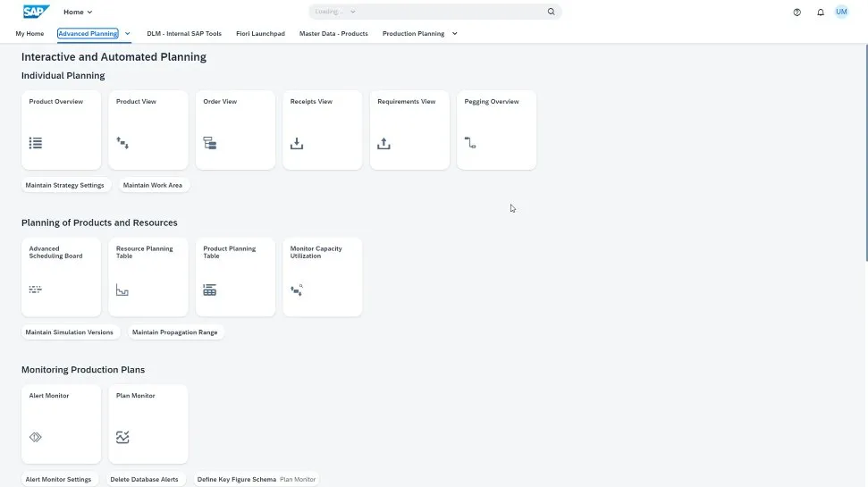The width and height of the screenshot is (868, 487).
Task: Open the Product Overview tile
Action: 61,130
